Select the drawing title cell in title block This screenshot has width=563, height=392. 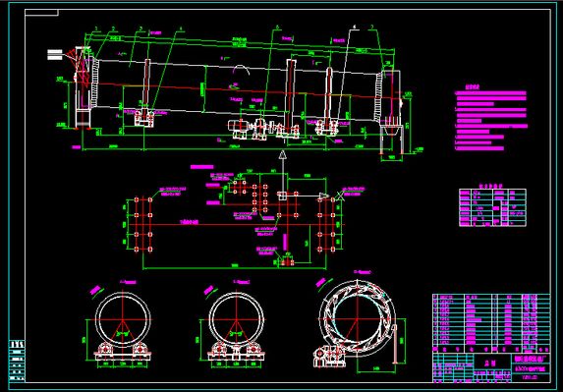492,361
